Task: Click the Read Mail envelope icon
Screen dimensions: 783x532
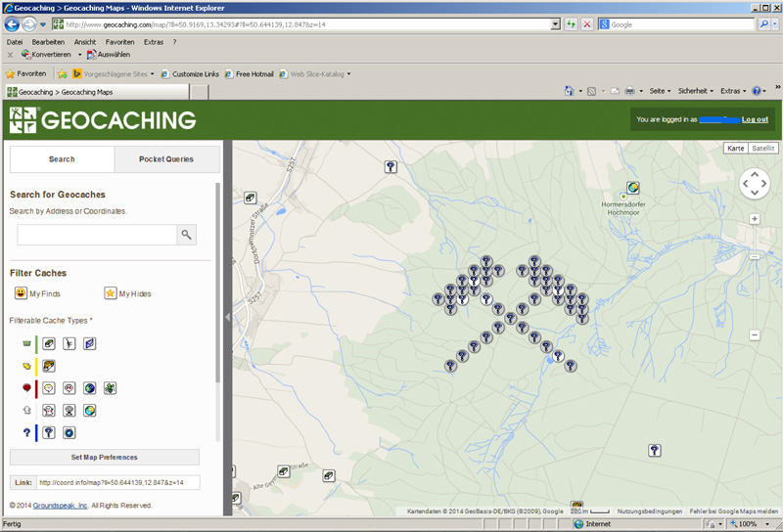Action: coord(615,91)
